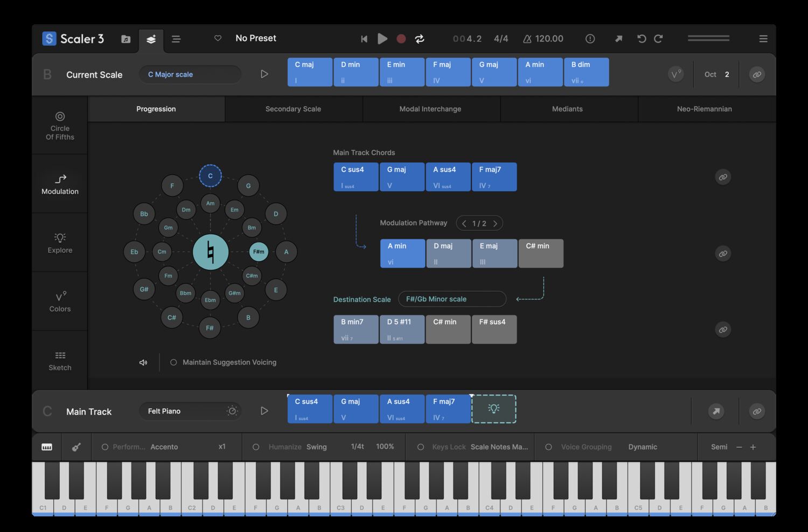This screenshot has width=808, height=532.
Task: Enable Maintain Suggestion Voicing
Action: click(173, 362)
